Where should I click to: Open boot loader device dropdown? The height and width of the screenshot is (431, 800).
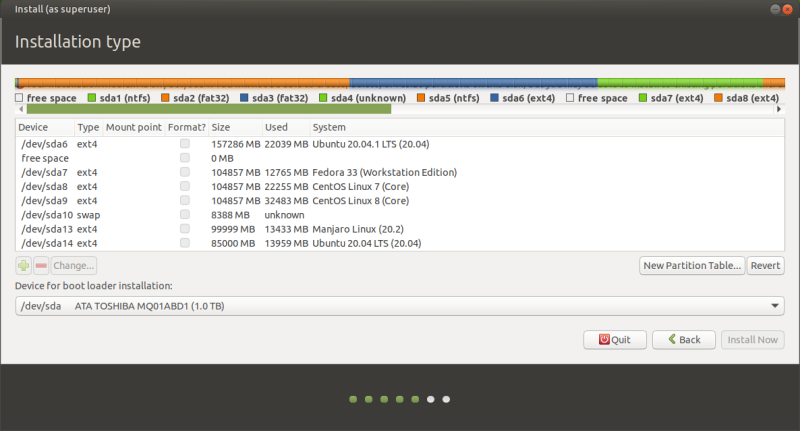[x=400, y=306]
